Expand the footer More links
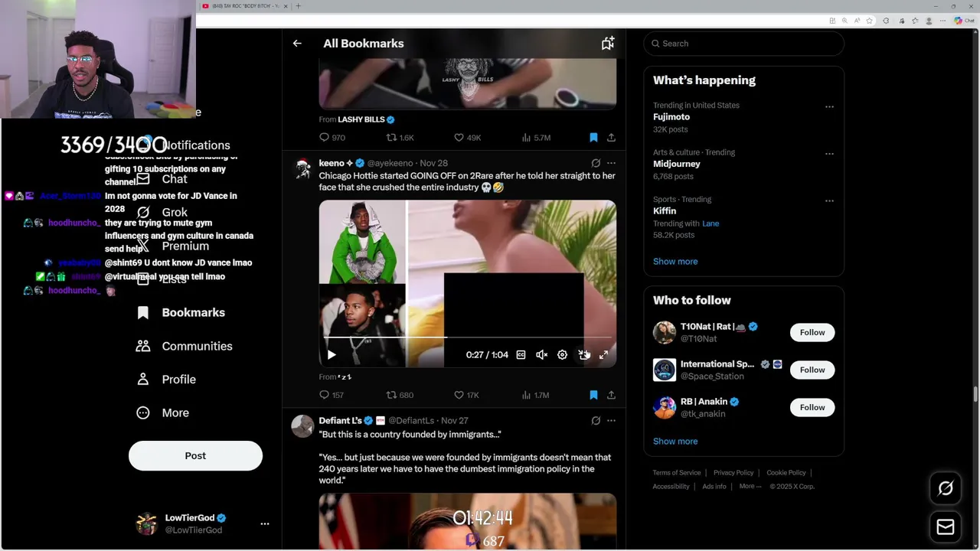Screen dimensions: 980x551 click(x=750, y=486)
